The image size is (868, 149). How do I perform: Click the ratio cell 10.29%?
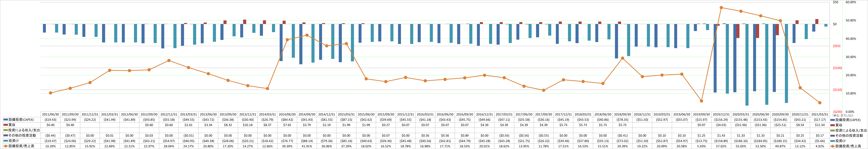click(x=51, y=146)
